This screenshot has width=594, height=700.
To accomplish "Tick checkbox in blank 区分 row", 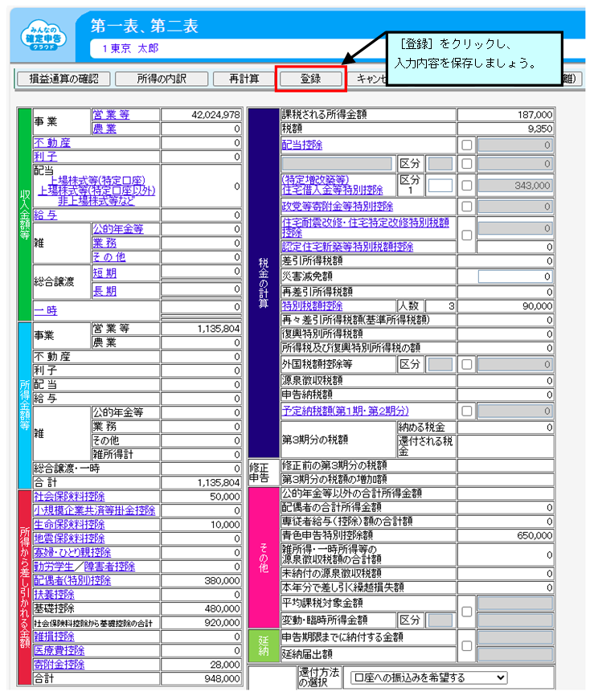I will [467, 164].
